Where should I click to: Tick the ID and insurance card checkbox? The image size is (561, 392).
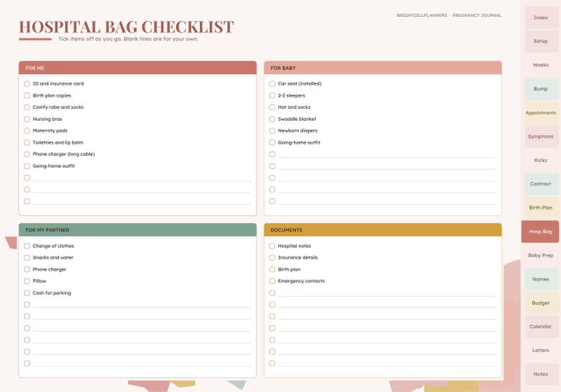click(x=27, y=83)
